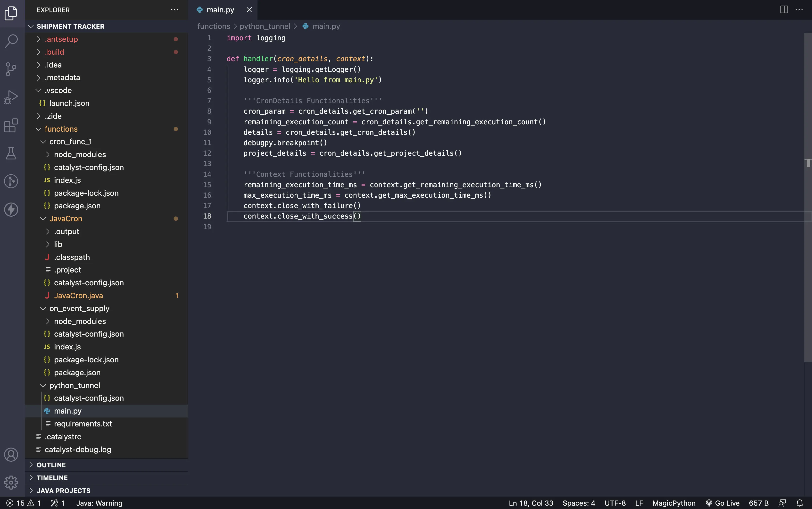Expand the .idea folder
The height and width of the screenshot is (509, 812).
[x=106, y=65]
